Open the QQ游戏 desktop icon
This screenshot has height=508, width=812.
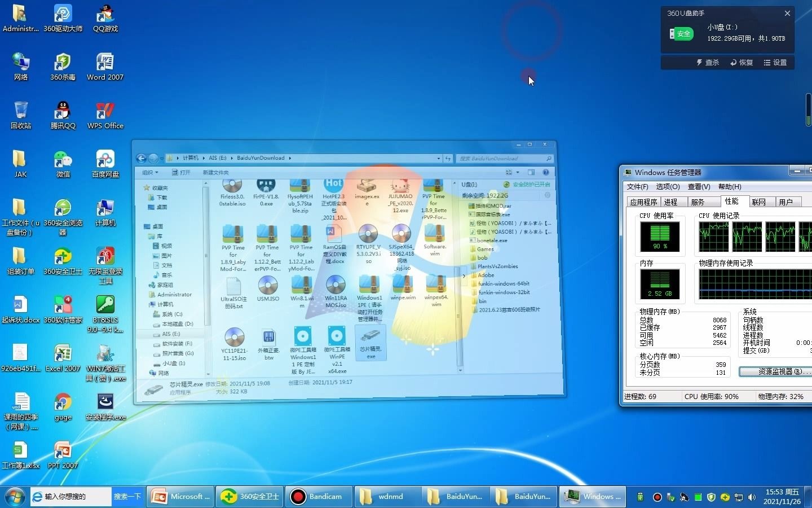[105, 19]
